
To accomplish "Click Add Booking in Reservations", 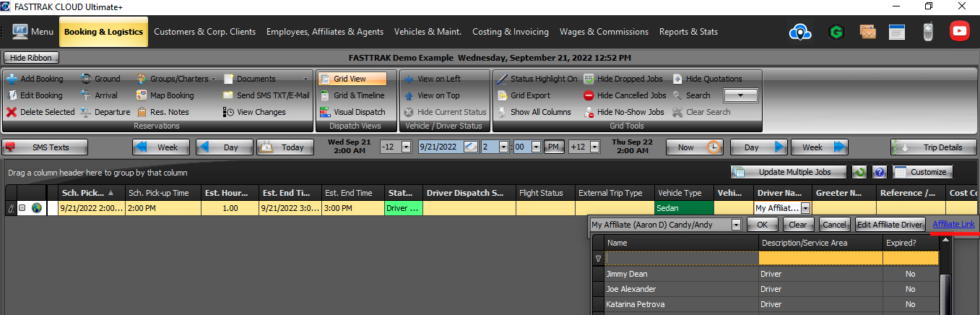I will pos(35,79).
